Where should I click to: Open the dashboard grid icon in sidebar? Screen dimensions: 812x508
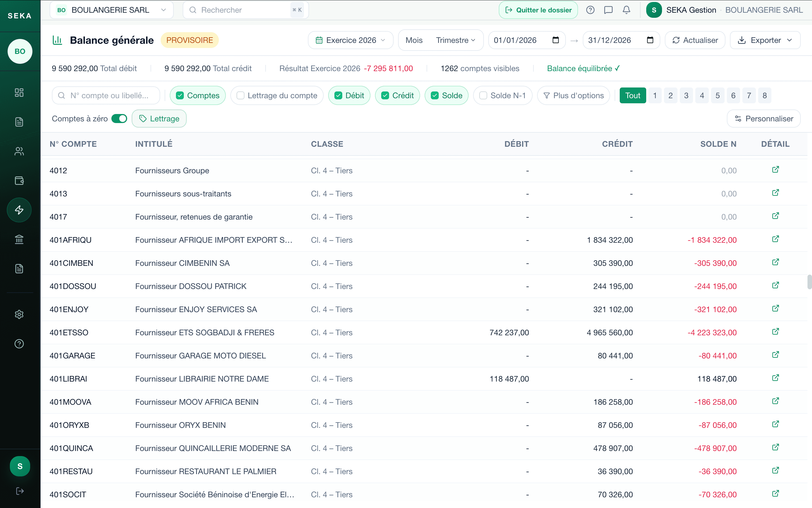(19, 93)
